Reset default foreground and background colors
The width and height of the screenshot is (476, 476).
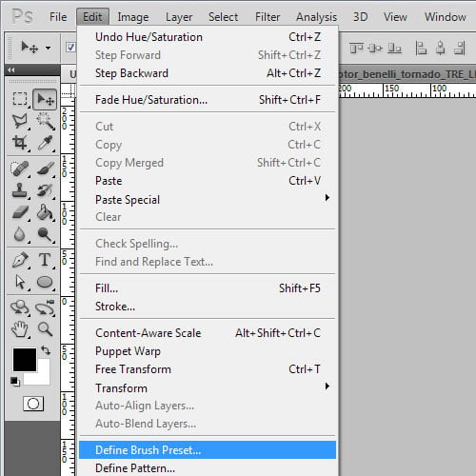tap(14, 381)
